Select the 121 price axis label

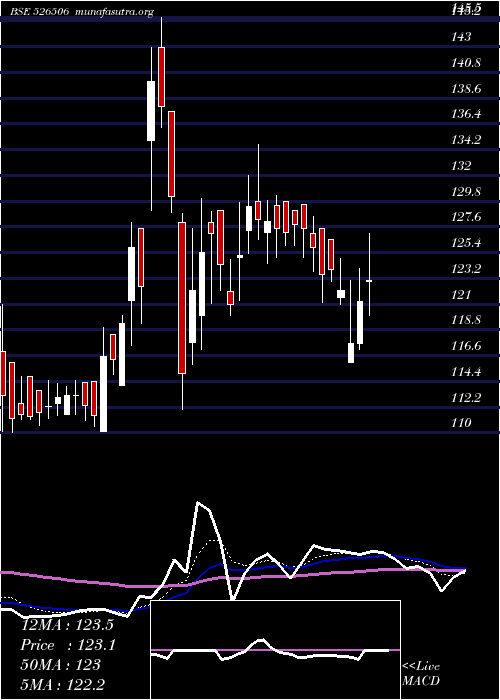tap(461, 295)
